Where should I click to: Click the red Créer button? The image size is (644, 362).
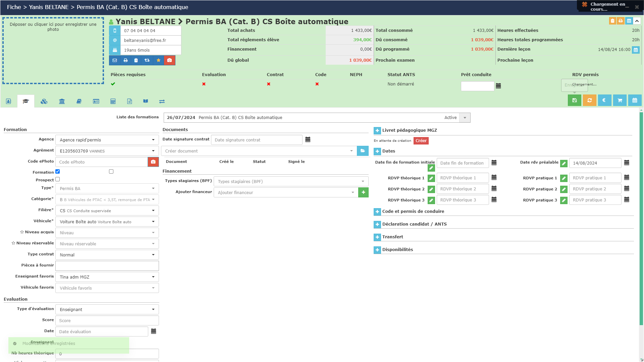click(421, 141)
